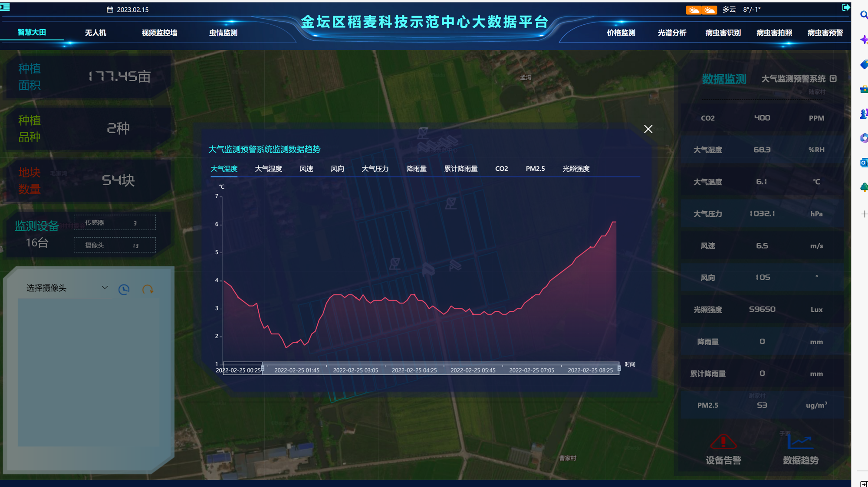Screen dimensions: 868x487
Task: Click the 风速 6.5 reading row
Action: click(x=762, y=246)
